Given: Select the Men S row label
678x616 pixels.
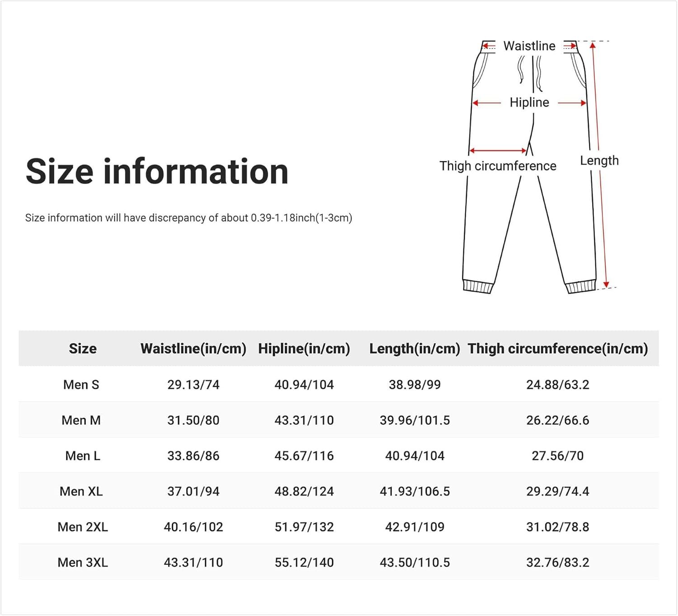Looking at the screenshot, I should click(81, 385).
